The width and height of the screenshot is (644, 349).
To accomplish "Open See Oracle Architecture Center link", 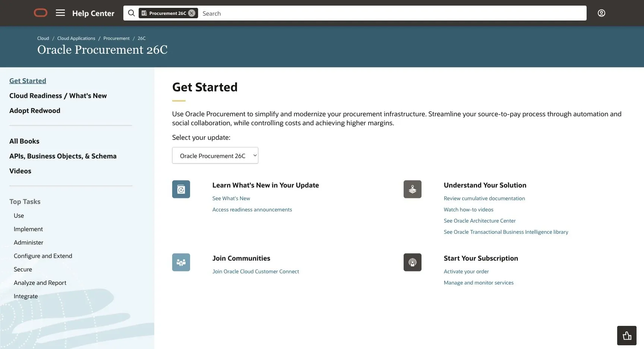I will pyautogui.click(x=480, y=221).
